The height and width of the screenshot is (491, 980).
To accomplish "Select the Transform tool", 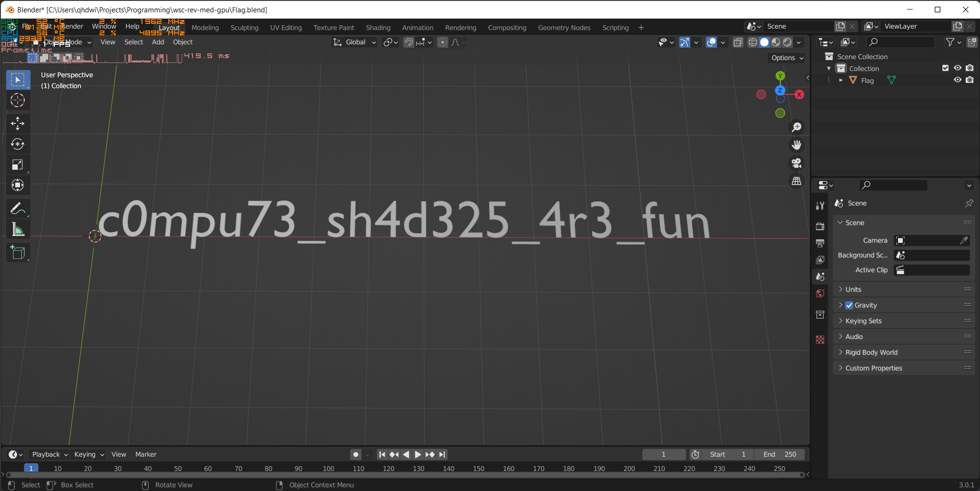I will click(18, 185).
